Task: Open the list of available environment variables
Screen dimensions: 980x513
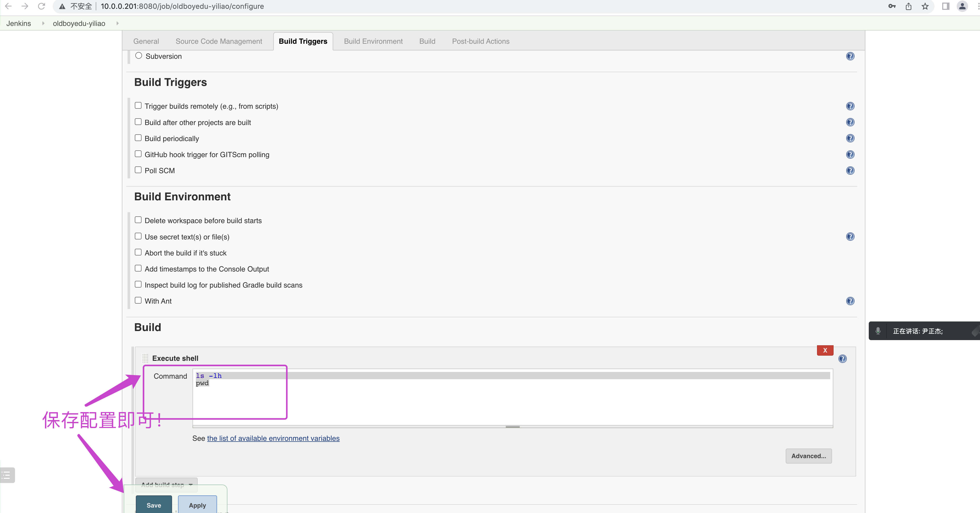Action: tap(273, 438)
